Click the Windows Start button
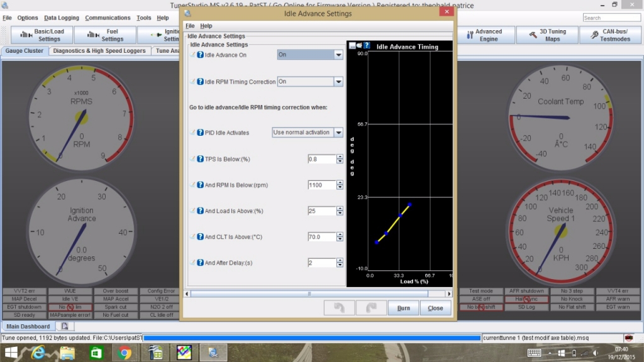Viewport: 644px width, 362px height. (x=11, y=353)
